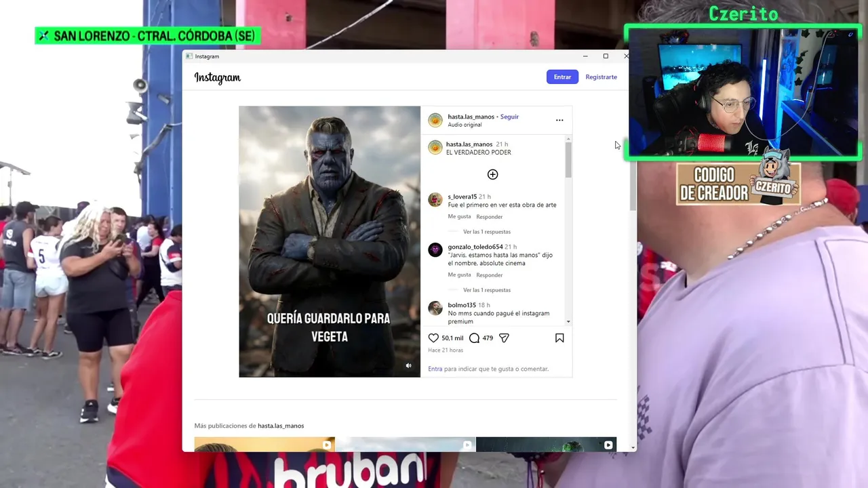Like the post with the heart icon
This screenshot has width=868, height=488.
coord(434,338)
